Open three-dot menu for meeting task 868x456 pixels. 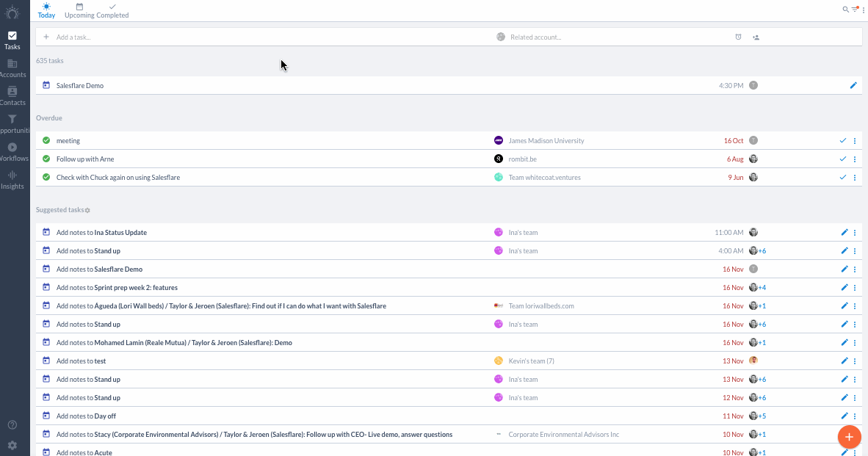[x=855, y=140]
